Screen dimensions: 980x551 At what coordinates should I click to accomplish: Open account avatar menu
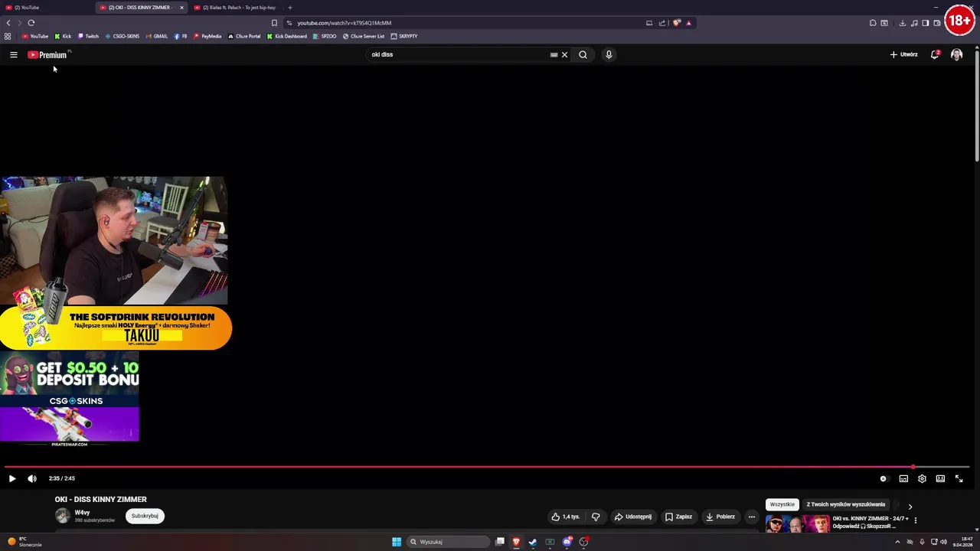click(x=956, y=54)
